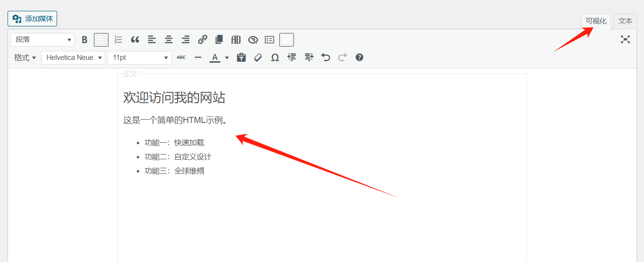This screenshot has height=262, width=644.
Task: Toggle paste as text
Action: click(x=241, y=57)
